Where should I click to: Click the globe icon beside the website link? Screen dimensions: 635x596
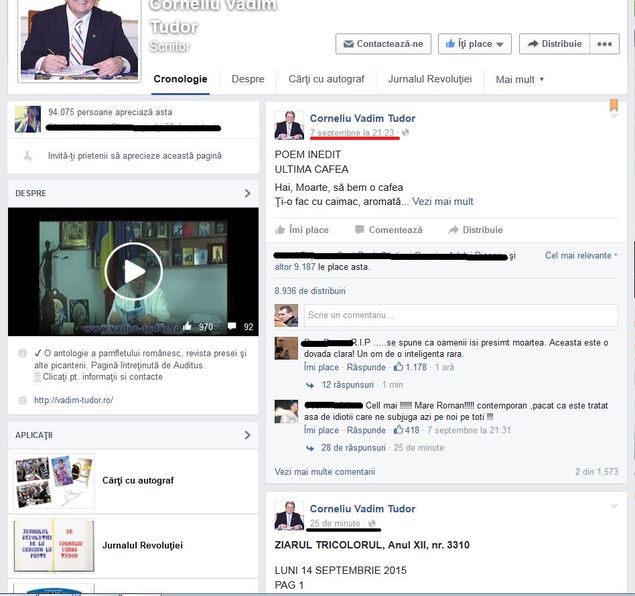click(x=22, y=400)
